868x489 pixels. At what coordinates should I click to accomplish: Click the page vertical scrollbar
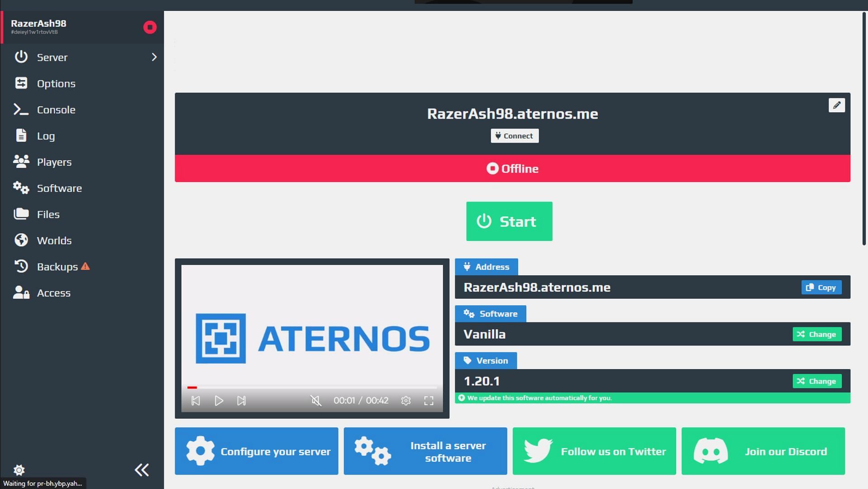click(x=863, y=129)
